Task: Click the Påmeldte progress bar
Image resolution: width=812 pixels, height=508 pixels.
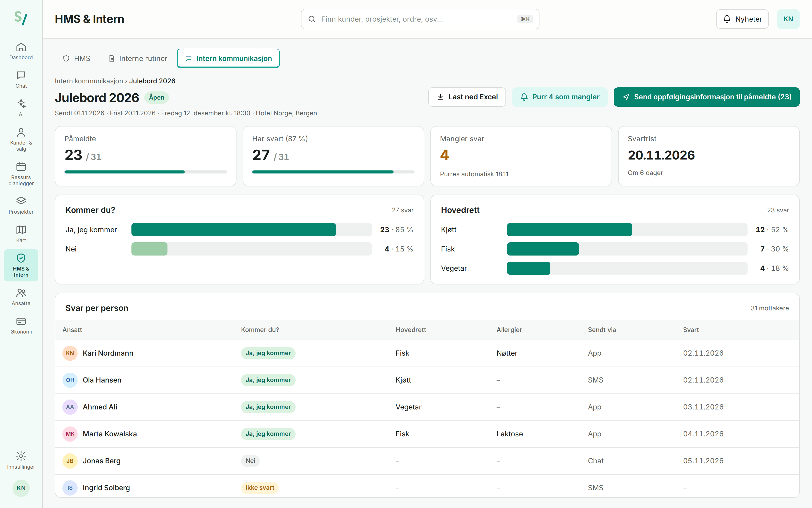Action: (146, 172)
